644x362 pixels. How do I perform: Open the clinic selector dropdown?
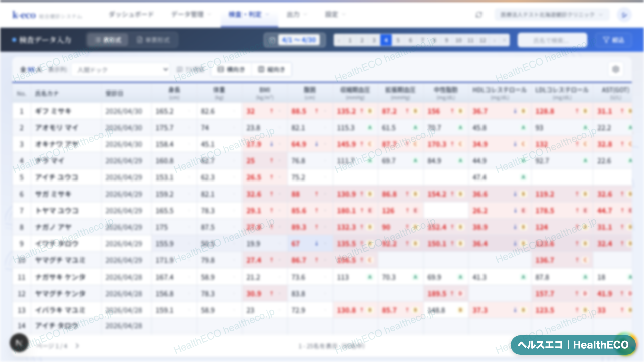coord(552,15)
